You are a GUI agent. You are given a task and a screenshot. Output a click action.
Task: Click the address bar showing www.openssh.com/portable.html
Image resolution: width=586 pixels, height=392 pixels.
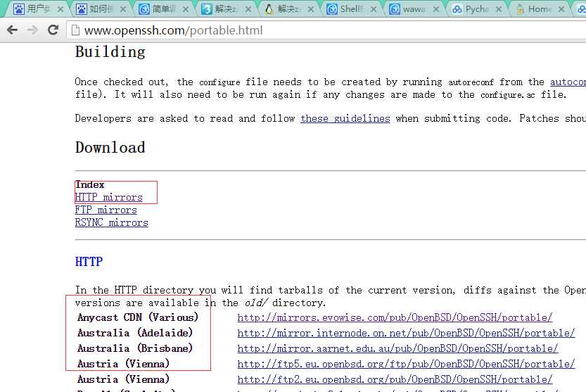[326, 30]
